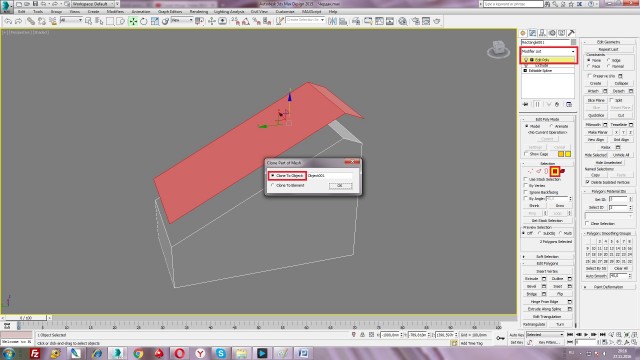Click the Extrude button
The image size is (640, 360).
coord(531,279)
